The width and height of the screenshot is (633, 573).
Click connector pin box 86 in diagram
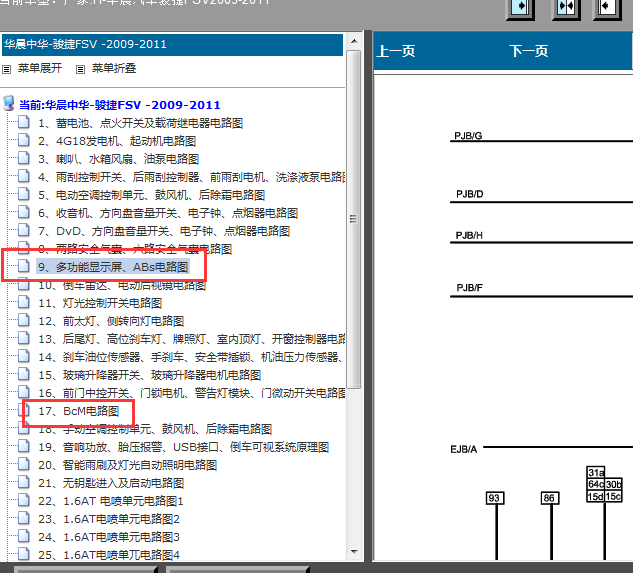click(550, 498)
